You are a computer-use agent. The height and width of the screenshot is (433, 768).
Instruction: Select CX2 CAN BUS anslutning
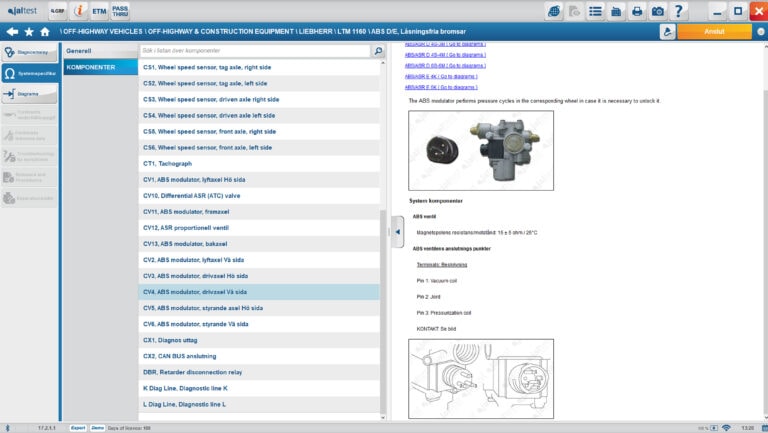(259, 356)
